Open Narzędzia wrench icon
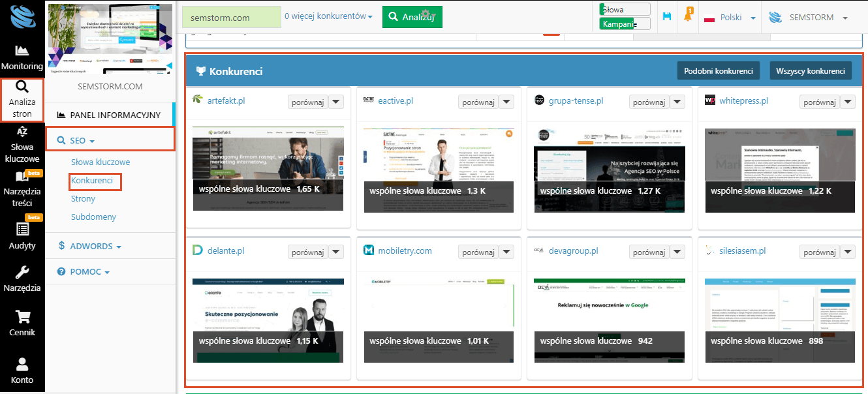868x394 pixels. (x=22, y=272)
